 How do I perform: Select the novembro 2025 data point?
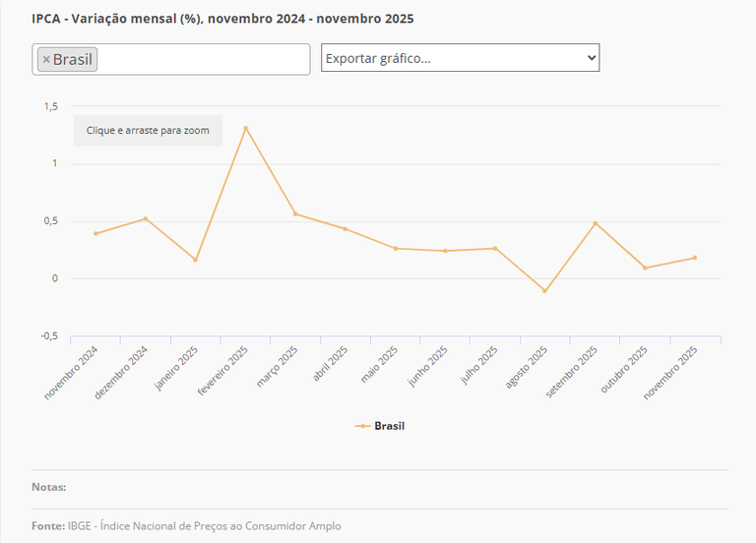695,258
